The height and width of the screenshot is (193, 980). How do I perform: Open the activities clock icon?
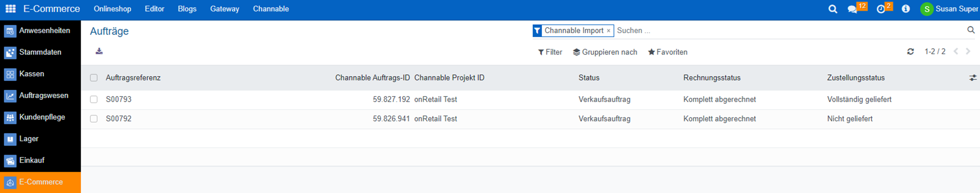(x=881, y=9)
